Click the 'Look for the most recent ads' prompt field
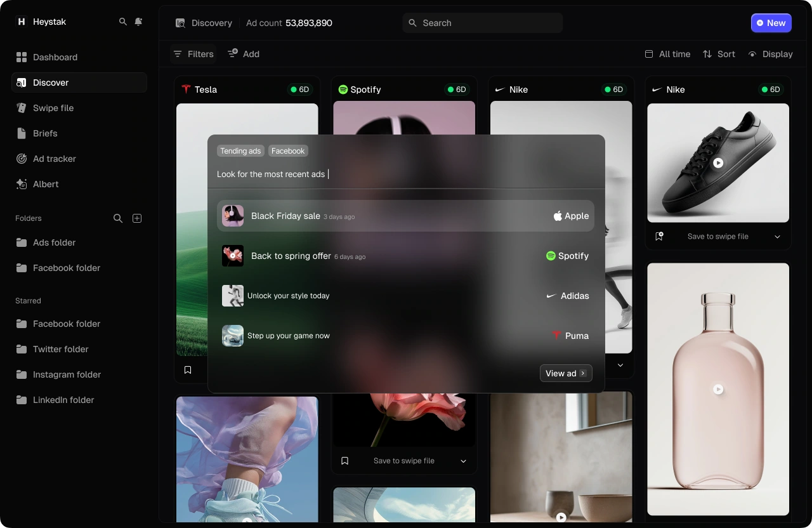This screenshot has height=528, width=812. (x=406, y=174)
